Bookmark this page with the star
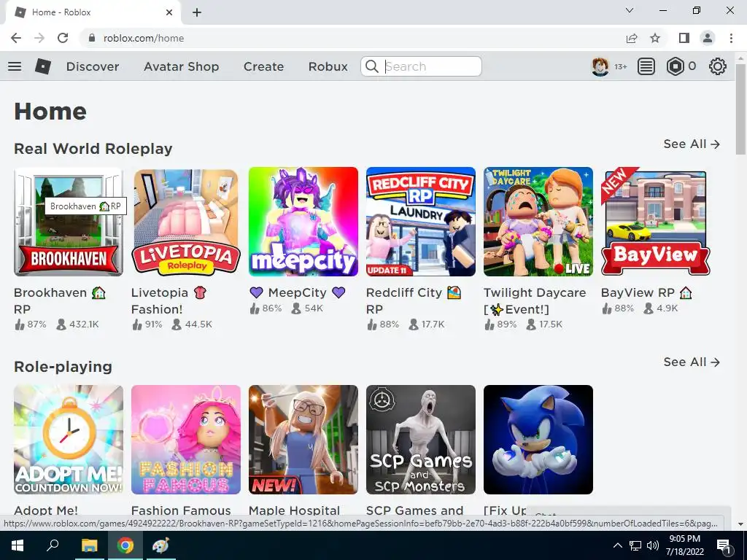The image size is (747, 560). coord(655,38)
